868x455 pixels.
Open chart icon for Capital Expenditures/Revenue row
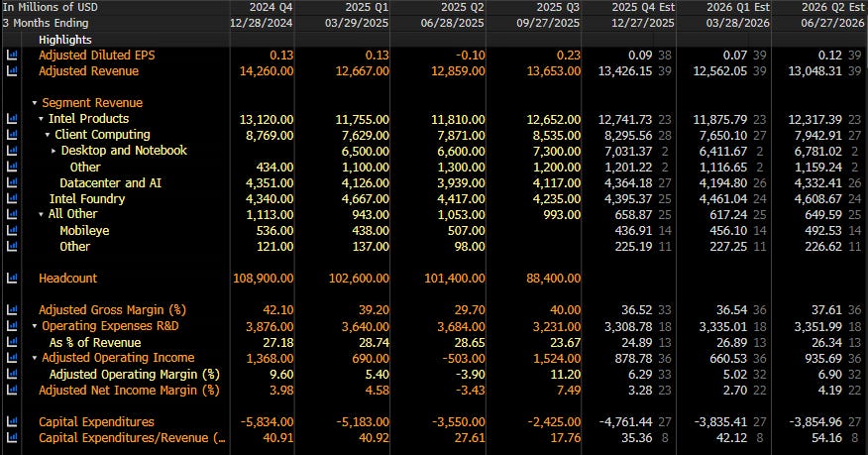click(x=12, y=438)
